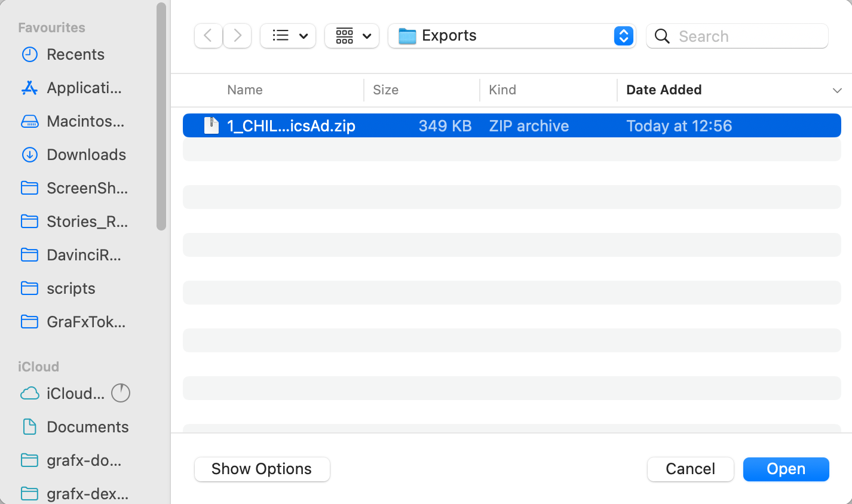Click the Stories_R... folder icon
852x504 pixels.
pyautogui.click(x=29, y=222)
